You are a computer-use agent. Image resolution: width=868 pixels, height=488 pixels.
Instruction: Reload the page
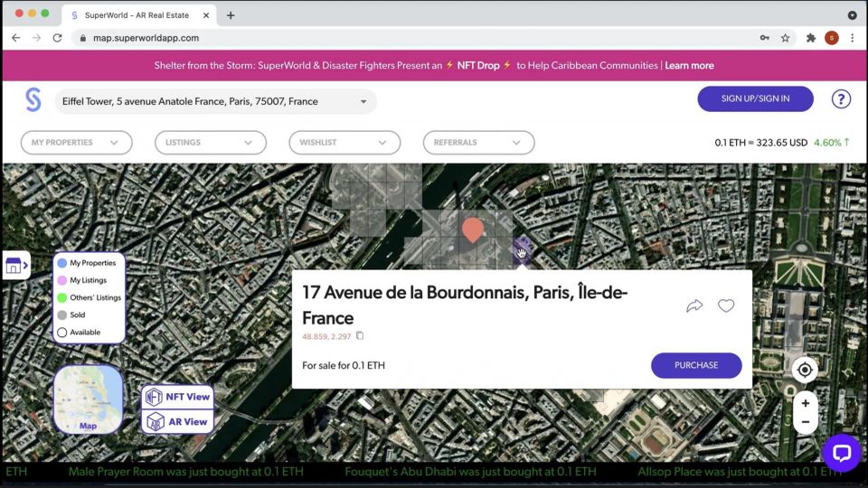click(57, 38)
